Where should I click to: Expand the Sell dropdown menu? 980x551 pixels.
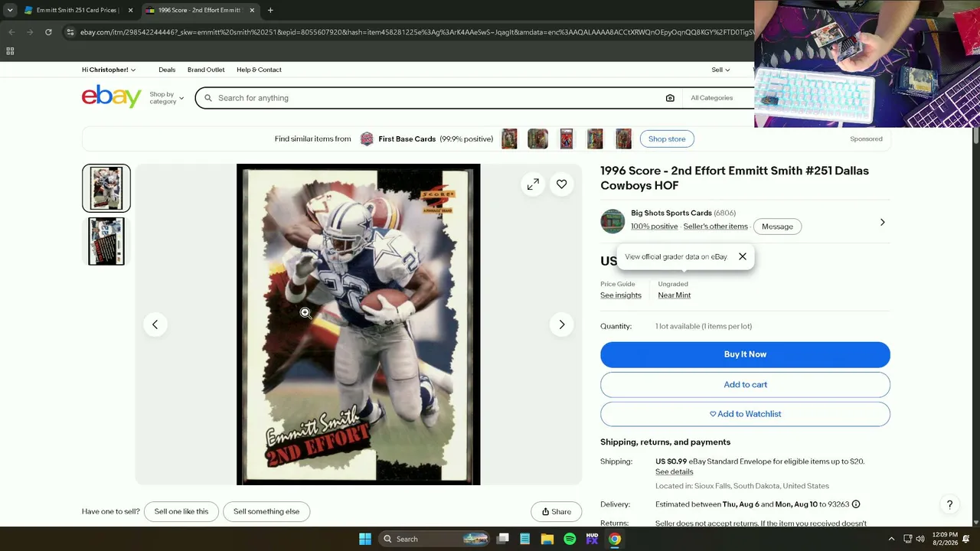(720, 70)
